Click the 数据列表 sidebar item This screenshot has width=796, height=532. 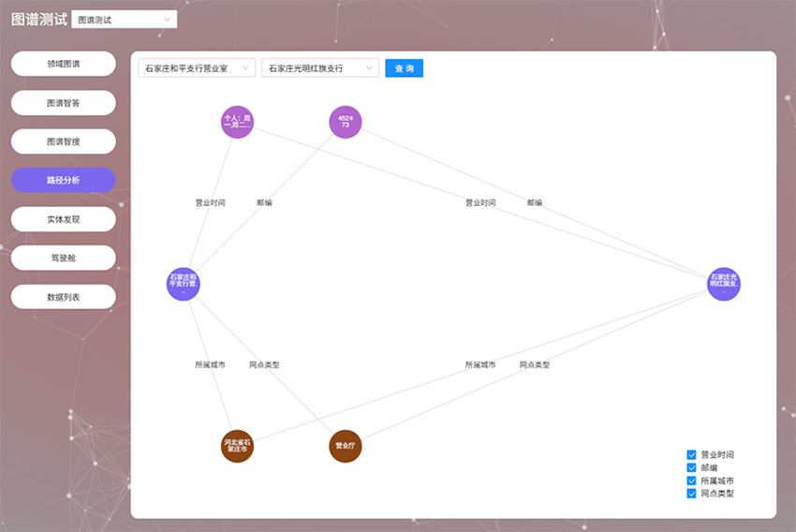64,297
